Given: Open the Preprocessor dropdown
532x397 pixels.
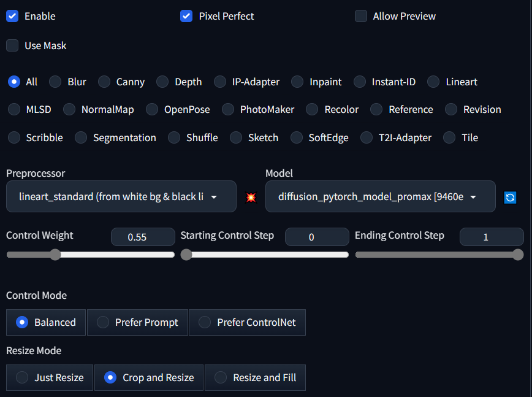Looking at the screenshot, I should [121, 196].
